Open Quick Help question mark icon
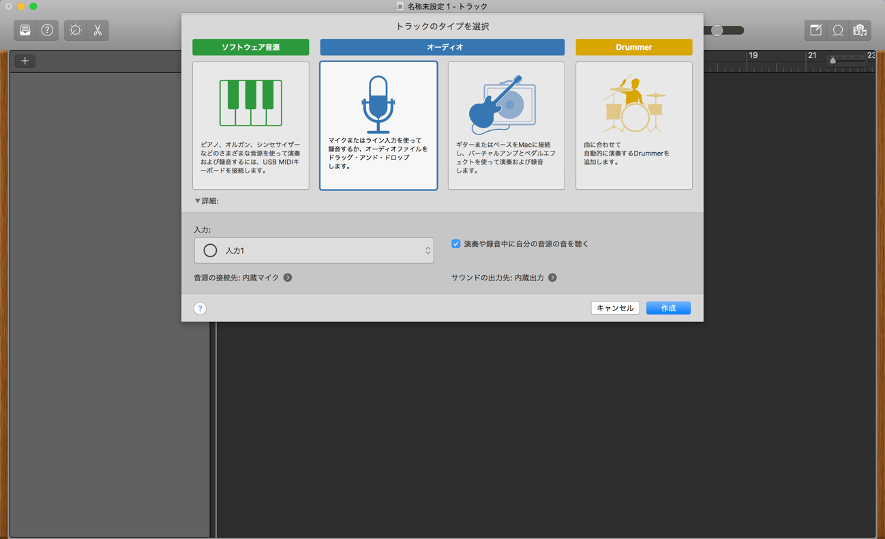 [x=47, y=30]
